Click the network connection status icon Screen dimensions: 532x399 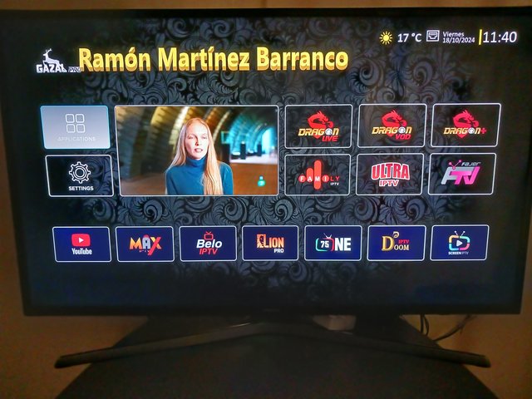point(432,36)
